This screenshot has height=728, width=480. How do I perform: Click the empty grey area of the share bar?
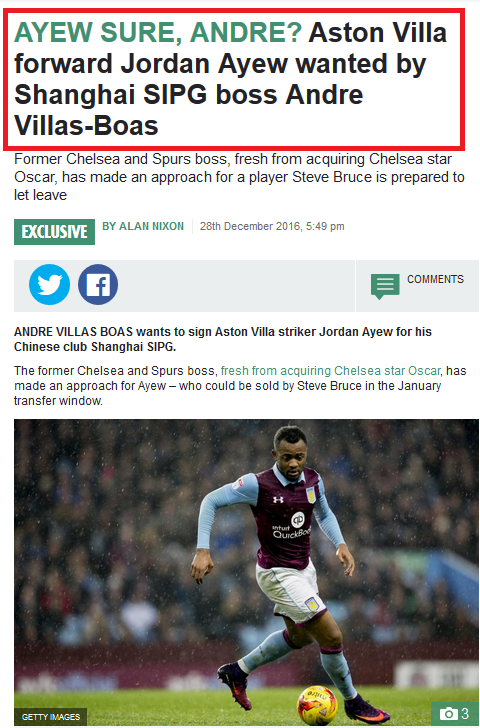point(237,286)
